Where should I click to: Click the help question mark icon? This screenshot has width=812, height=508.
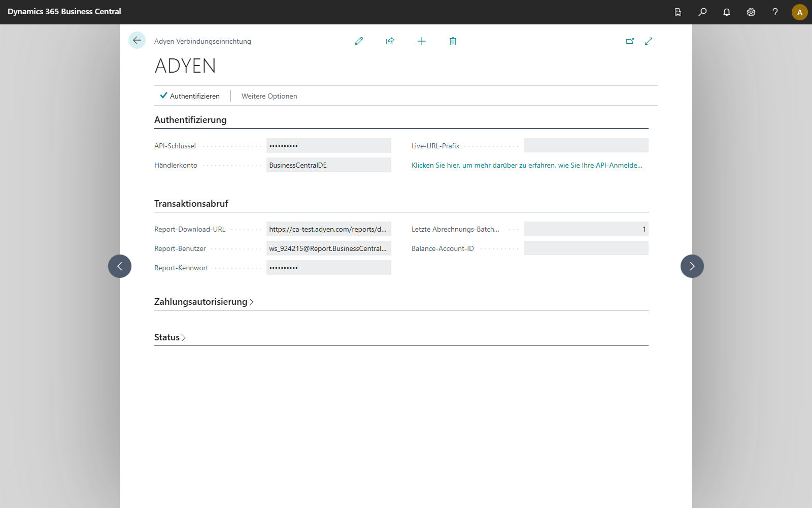775,12
